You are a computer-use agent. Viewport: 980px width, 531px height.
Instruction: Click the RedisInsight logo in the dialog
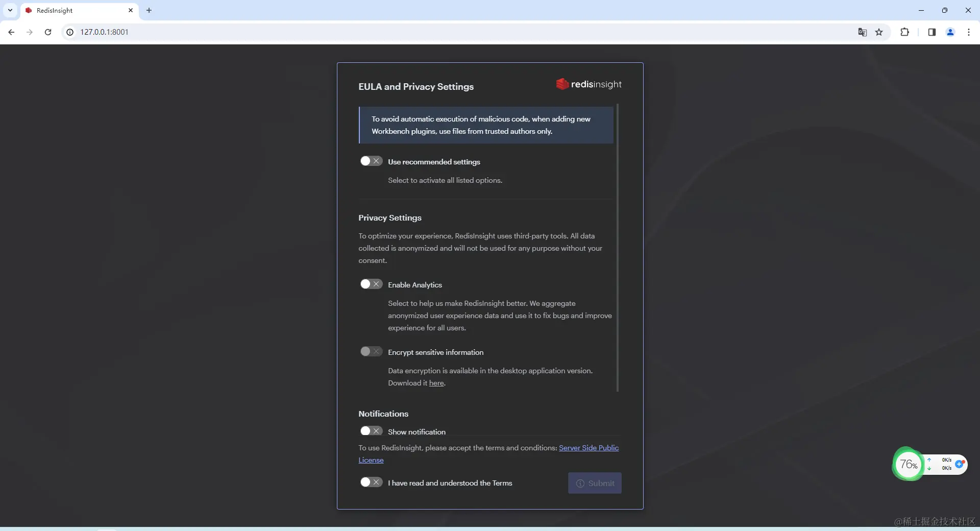[x=589, y=84]
